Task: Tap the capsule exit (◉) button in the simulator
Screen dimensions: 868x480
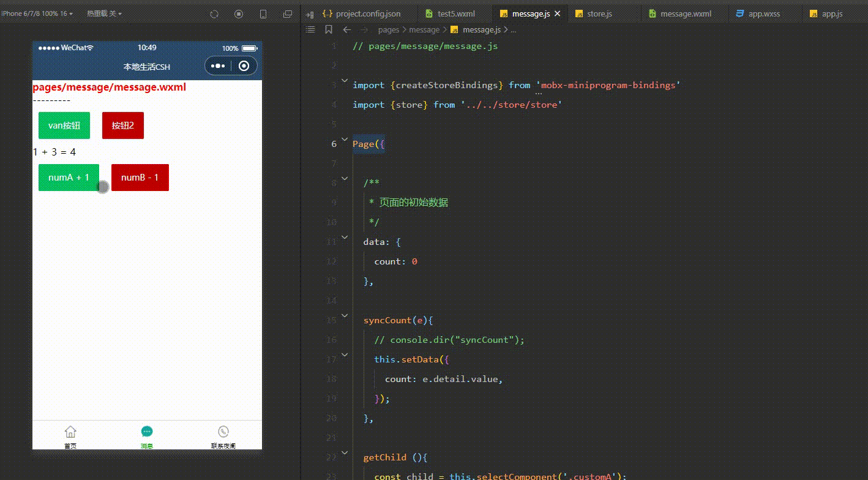Action: coord(244,66)
